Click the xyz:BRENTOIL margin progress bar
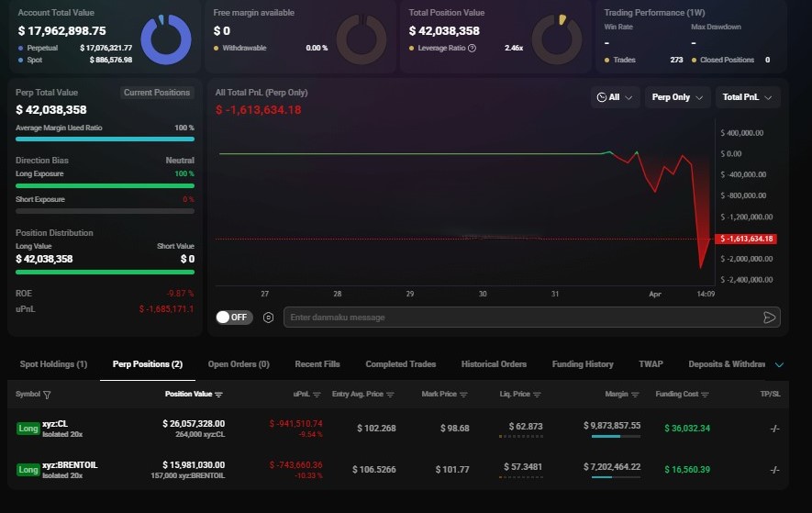 click(x=616, y=477)
